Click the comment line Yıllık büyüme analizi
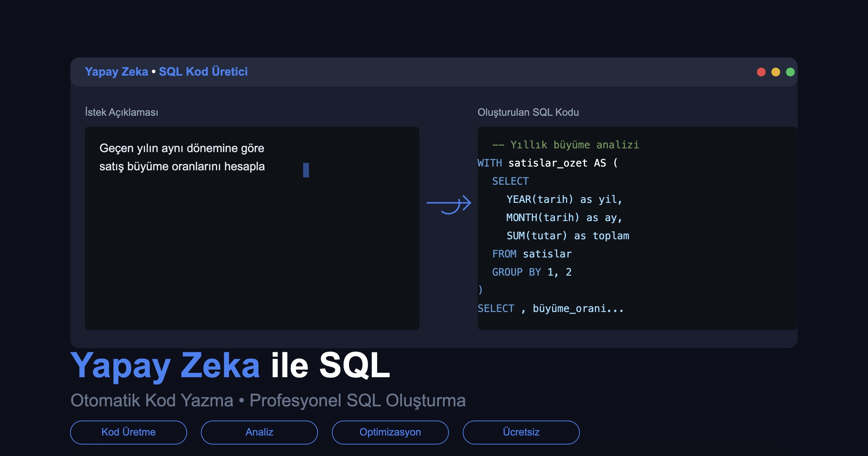This screenshot has height=456, width=868. 565,145
